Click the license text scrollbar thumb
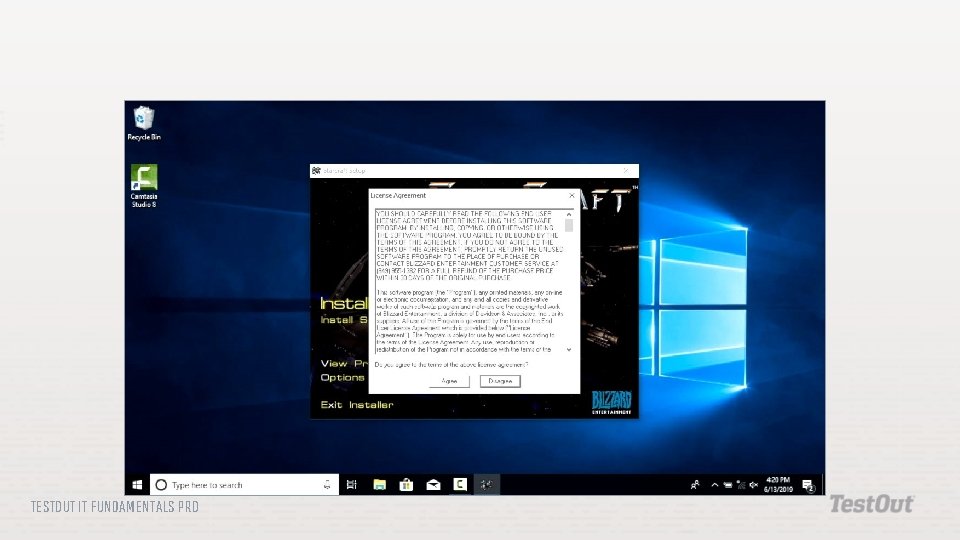Viewport: 960px width, 540px height. pyautogui.click(x=569, y=225)
